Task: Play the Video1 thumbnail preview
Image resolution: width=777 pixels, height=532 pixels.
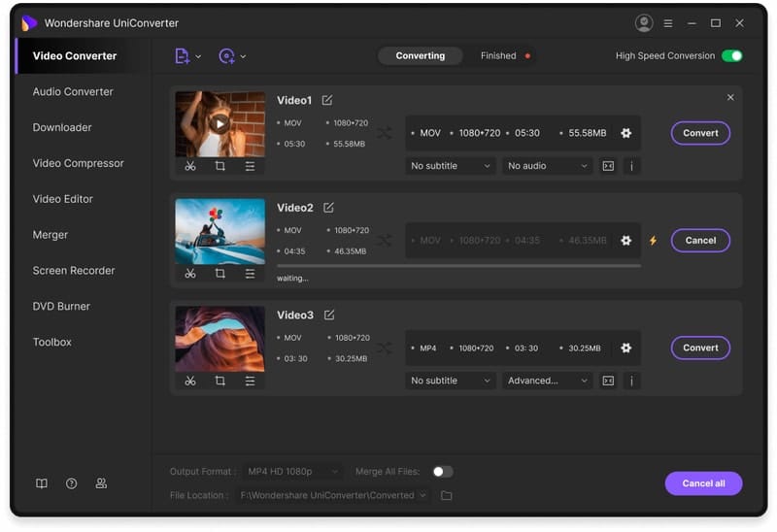Action: [x=220, y=124]
